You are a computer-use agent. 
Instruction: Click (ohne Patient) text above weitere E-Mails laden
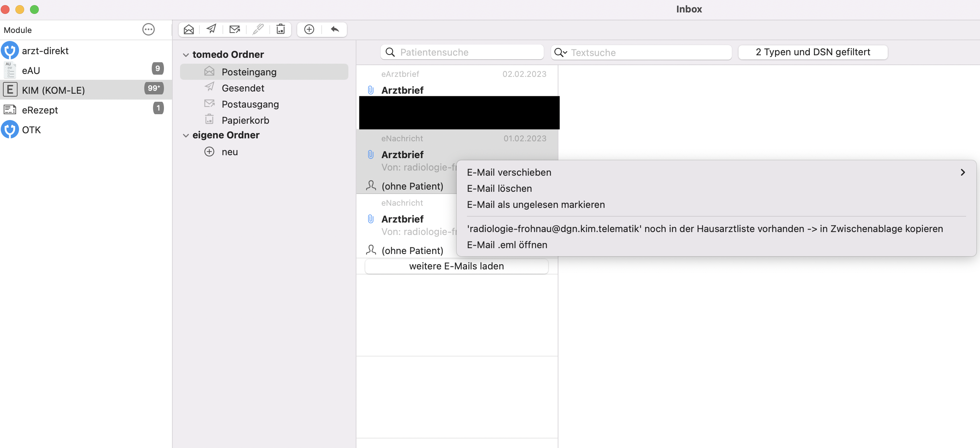(x=412, y=250)
